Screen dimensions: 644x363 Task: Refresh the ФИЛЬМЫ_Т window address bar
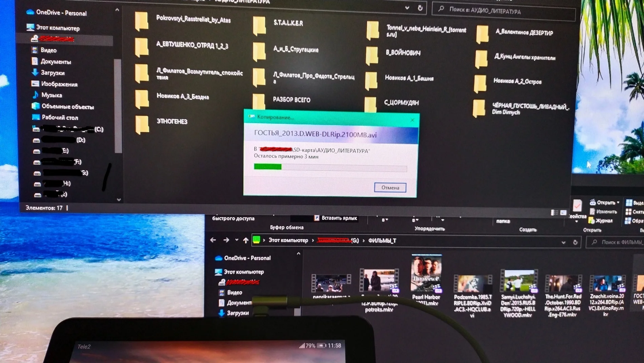click(575, 242)
